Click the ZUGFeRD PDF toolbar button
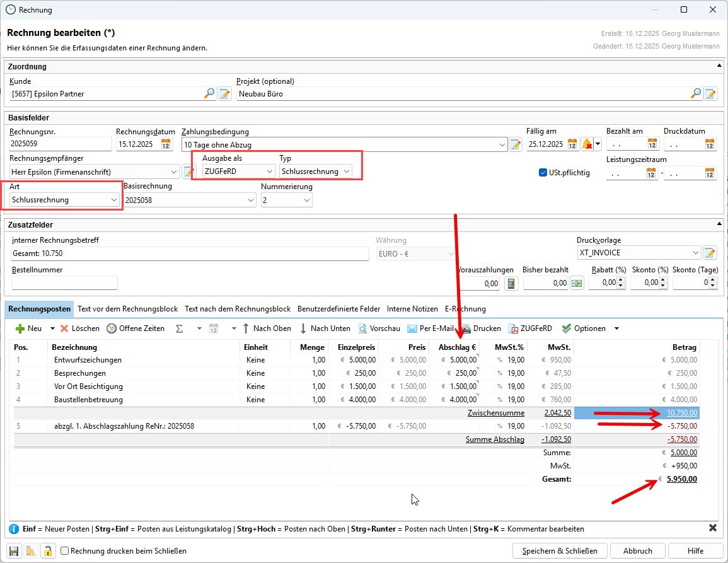 point(531,328)
